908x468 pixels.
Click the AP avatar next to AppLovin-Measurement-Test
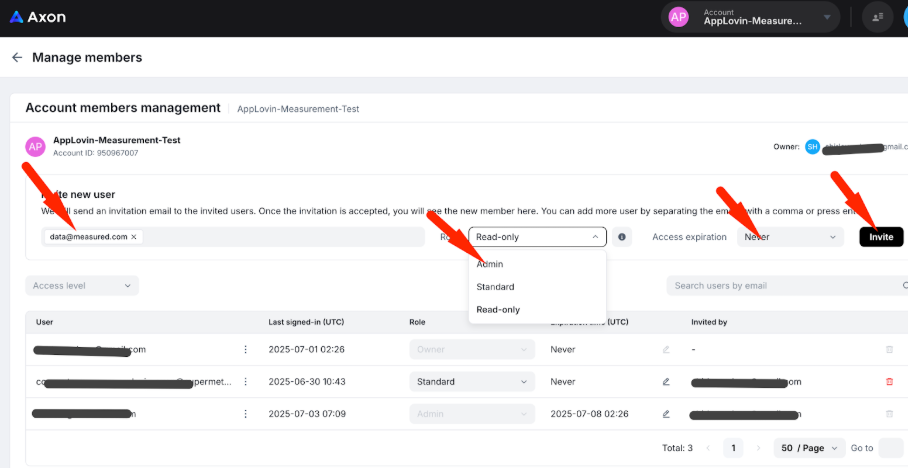[x=35, y=147]
